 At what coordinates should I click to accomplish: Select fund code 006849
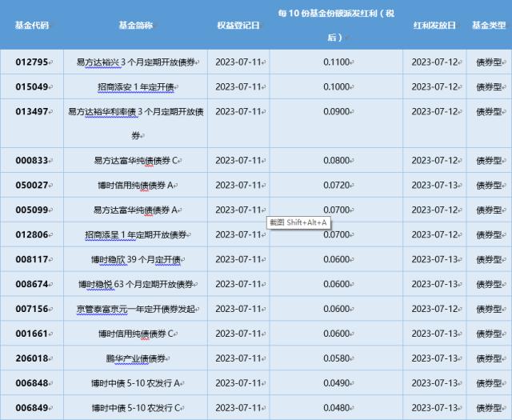(x=32, y=407)
